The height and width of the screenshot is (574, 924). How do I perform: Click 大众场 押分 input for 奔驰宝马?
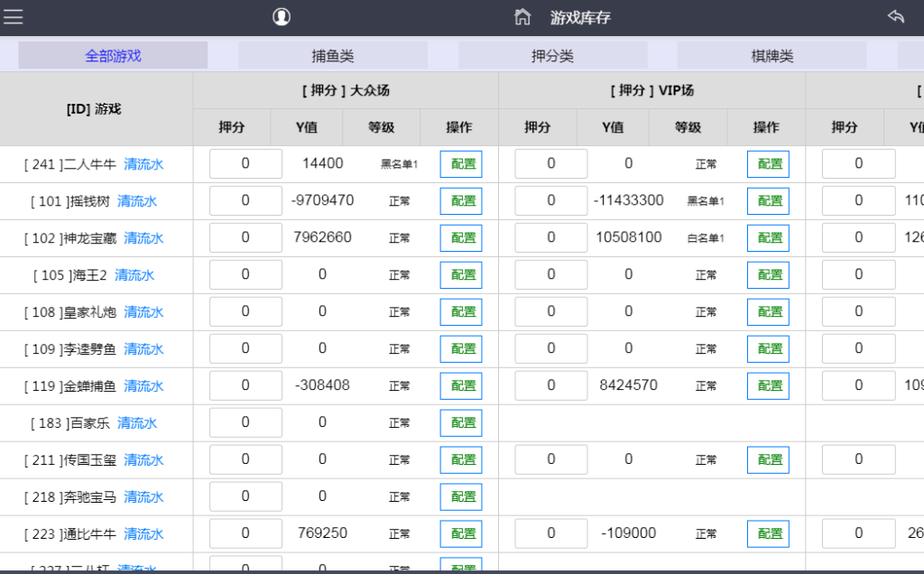coord(245,497)
